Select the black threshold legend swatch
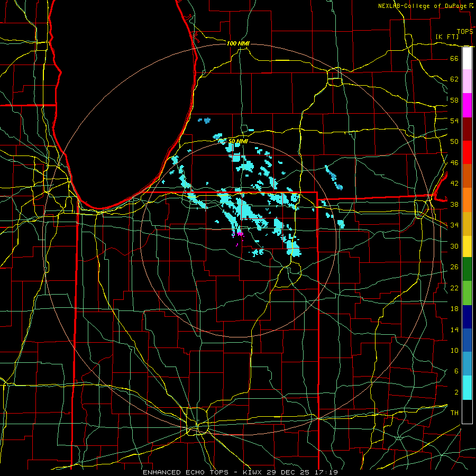Screen dimensions: 476x476 pos(467,411)
